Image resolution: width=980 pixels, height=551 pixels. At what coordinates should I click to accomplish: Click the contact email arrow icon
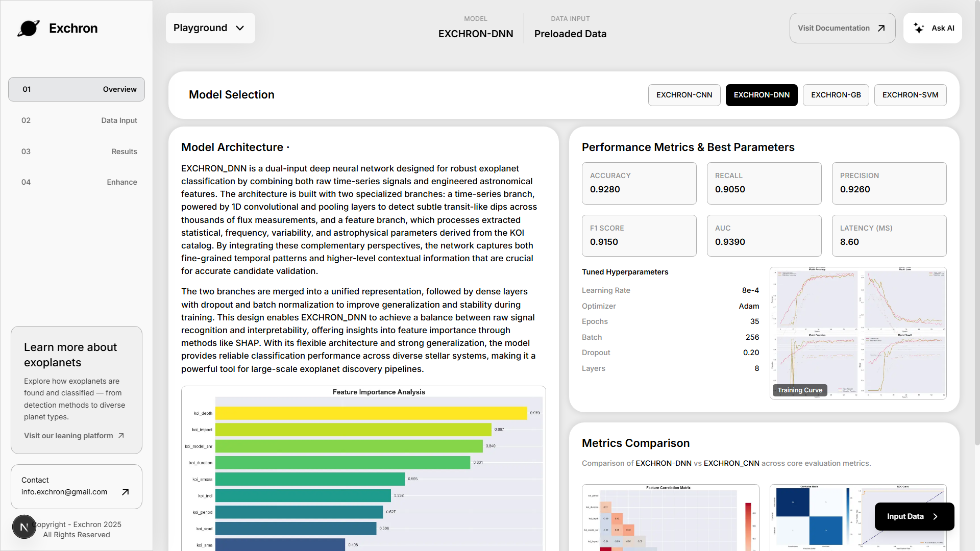point(125,492)
